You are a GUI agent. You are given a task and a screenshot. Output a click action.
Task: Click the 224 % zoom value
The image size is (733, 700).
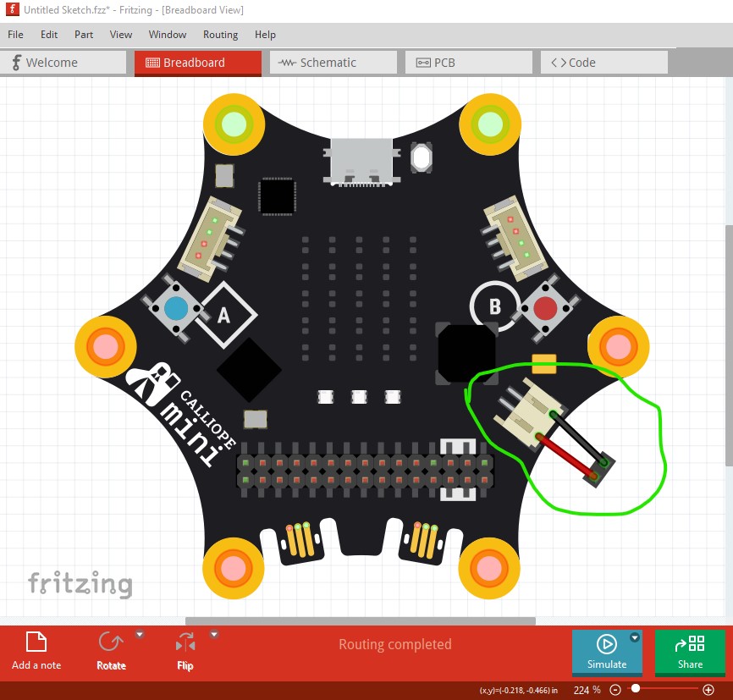point(587,690)
